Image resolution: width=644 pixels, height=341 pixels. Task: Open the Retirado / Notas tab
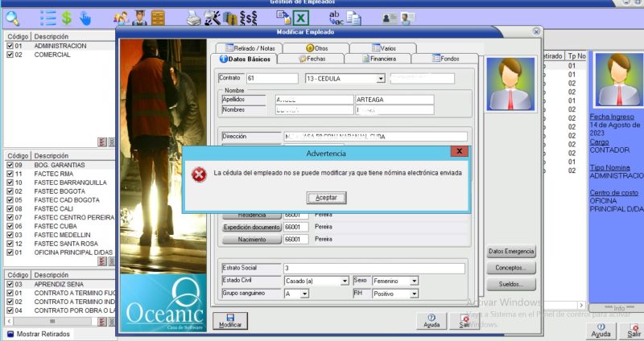251,48
